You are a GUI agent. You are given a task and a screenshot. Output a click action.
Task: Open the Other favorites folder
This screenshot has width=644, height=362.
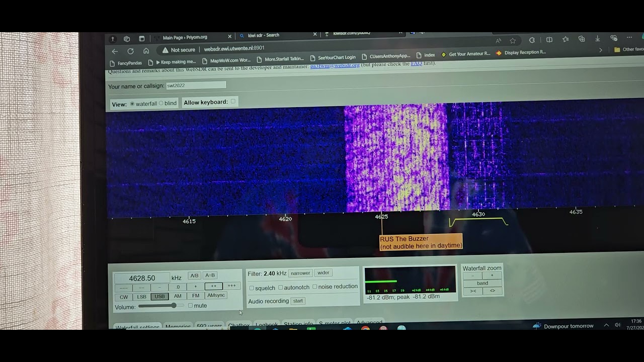click(628, 49)
